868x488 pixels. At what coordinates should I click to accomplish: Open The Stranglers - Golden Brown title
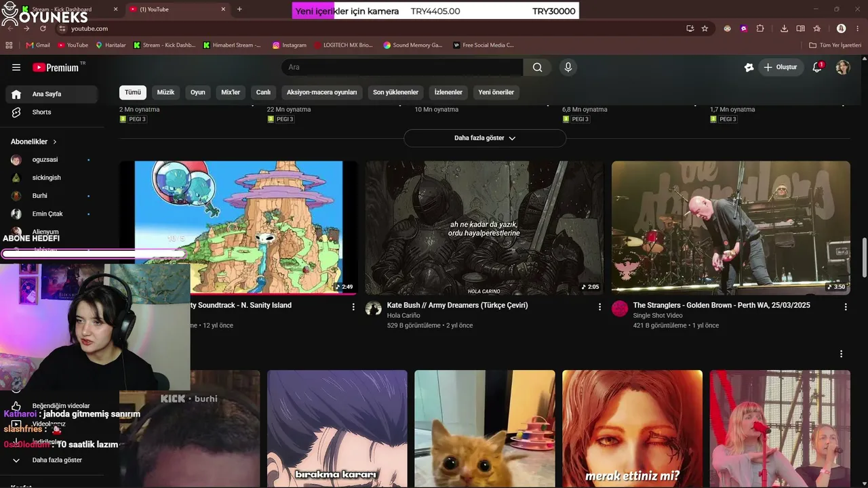click(722, 306)
